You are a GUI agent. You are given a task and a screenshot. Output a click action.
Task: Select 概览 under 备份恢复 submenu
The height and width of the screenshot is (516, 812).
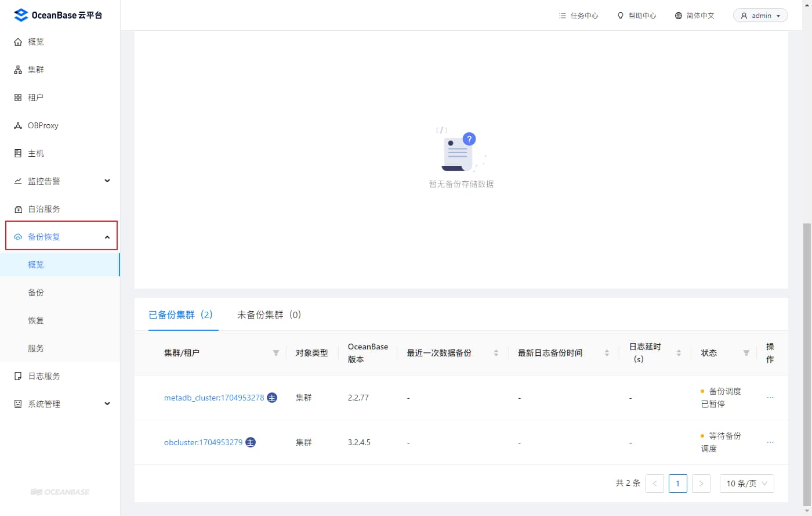click(60, 265)
